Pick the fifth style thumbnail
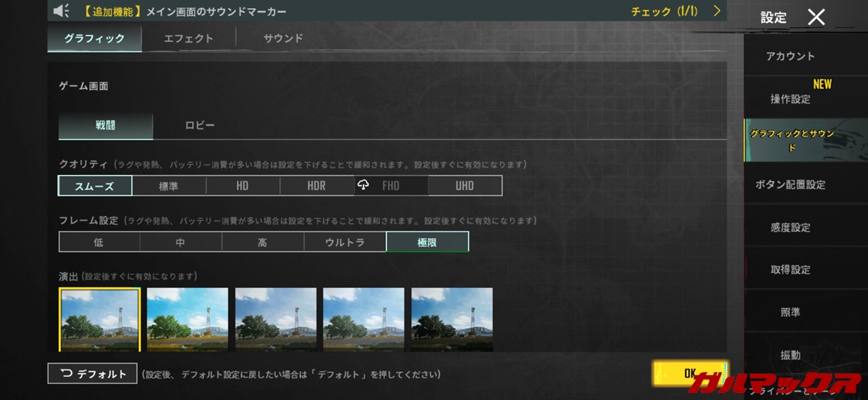 tap(452, 319)
